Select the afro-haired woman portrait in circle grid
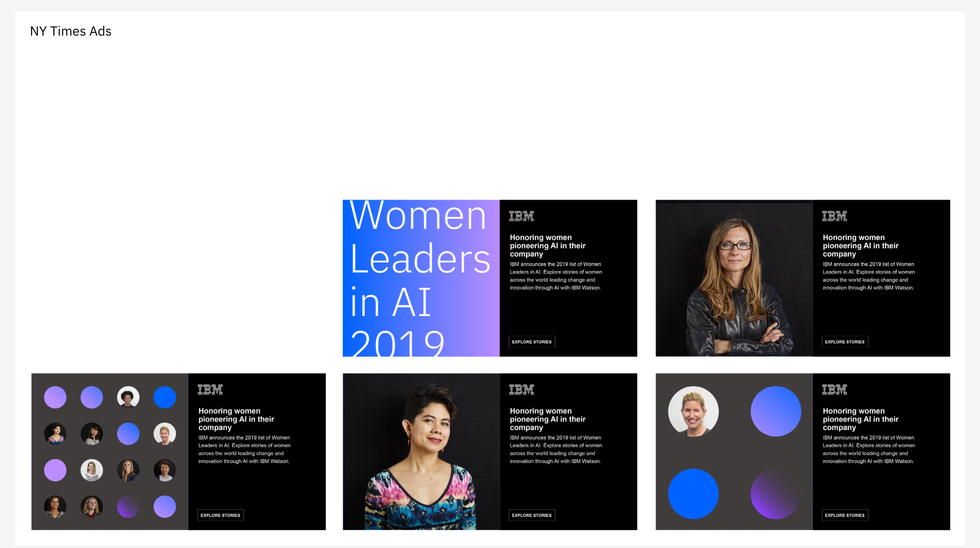The width and height of the screenshot is (980, 548). (x=128, y=397)
